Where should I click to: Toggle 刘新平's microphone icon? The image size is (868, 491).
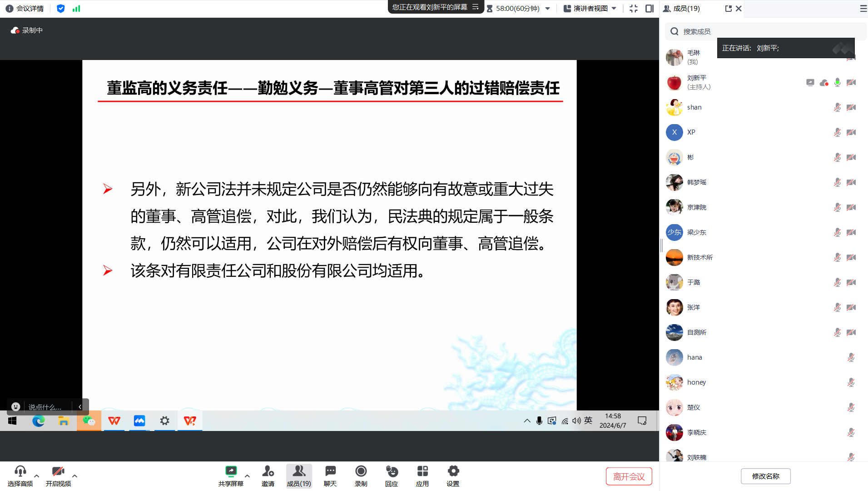tap(837, 82)
